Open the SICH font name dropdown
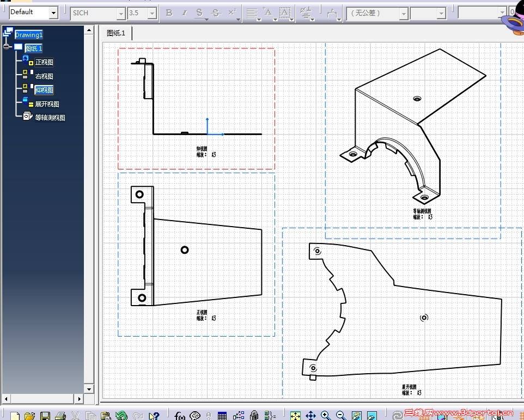 (121, 14)
